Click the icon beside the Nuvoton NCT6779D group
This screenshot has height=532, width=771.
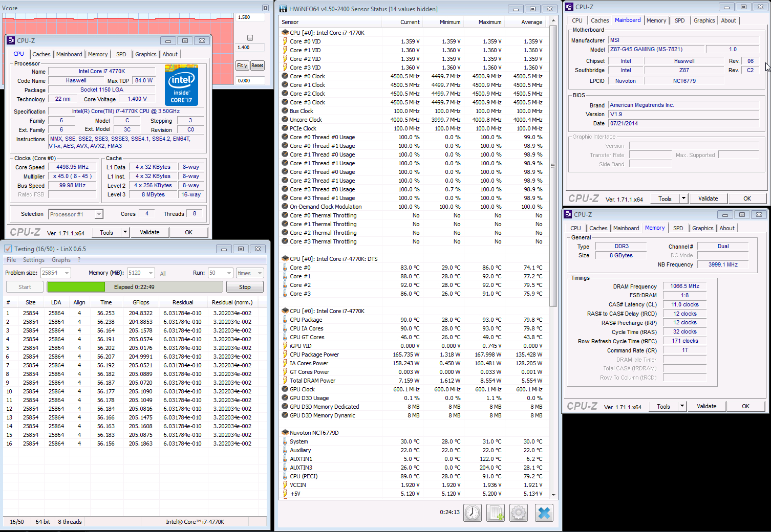tap(285, 433)
